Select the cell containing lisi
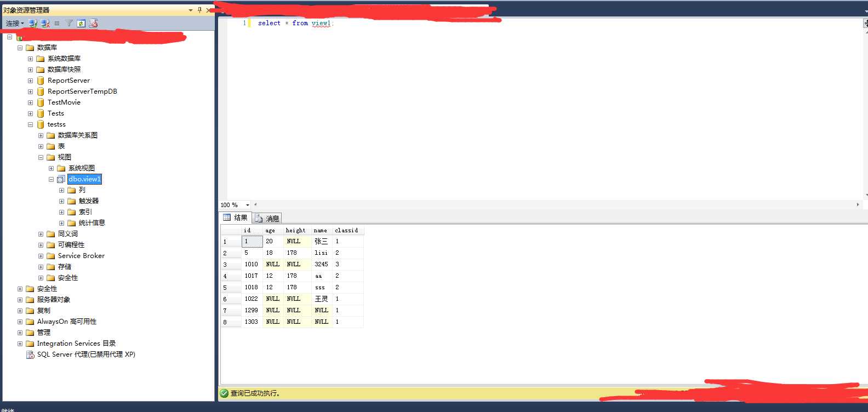Image resolution: width=868 pixels, height=412 pixels. pyautogui.click(x=322, y=253)
